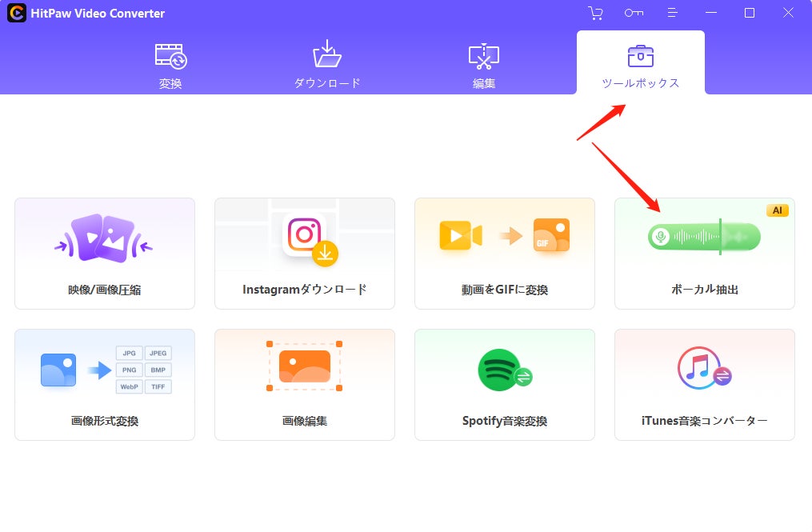Open the 編集 (Edit) tab
Viewport: 812px width, 532px height.
point(484,66)
